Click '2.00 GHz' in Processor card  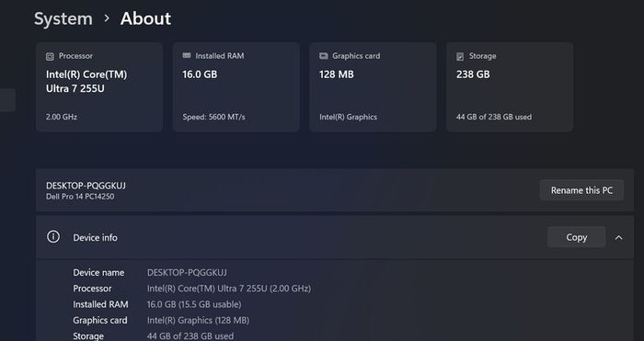click(x=62, y=117)
